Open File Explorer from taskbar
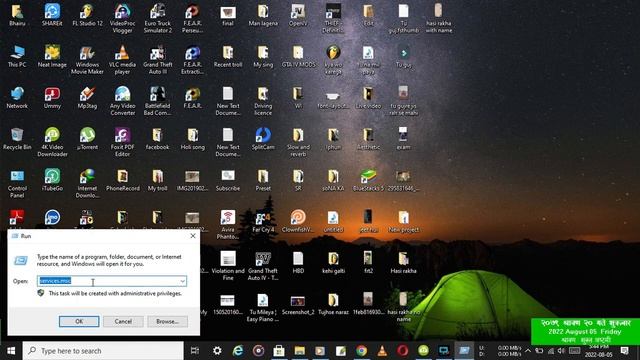The width and height of the screenshot is (640, 360). 300,351
